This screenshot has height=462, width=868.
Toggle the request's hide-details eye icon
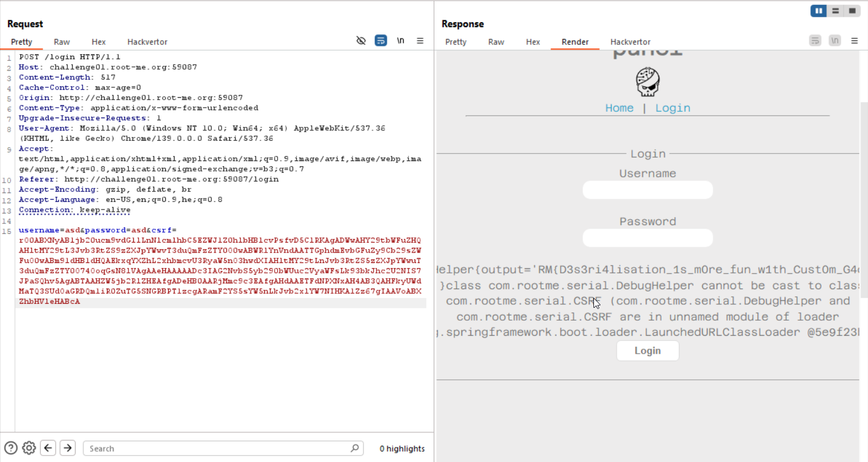point(361,41)
